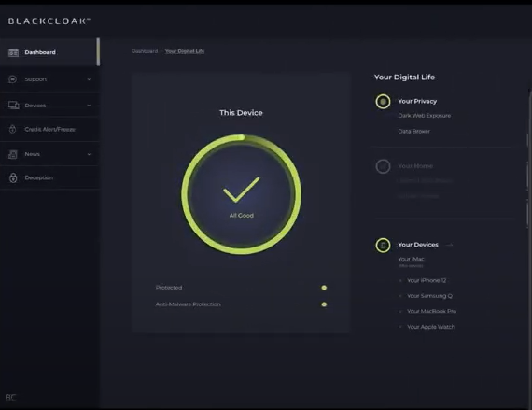Click the Support chat icon
The width and height of the screenshot is (532, 410).
(x=12, y=79)
